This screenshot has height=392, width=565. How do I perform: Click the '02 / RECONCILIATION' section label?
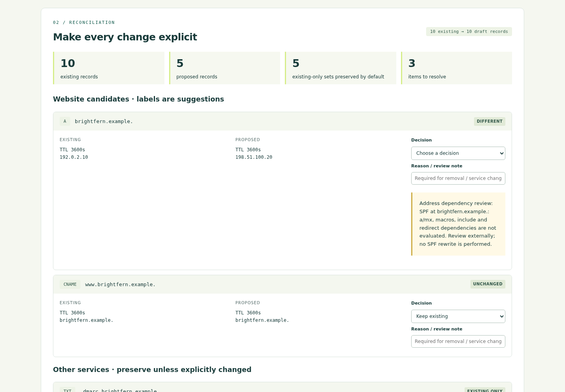point(84,23)
